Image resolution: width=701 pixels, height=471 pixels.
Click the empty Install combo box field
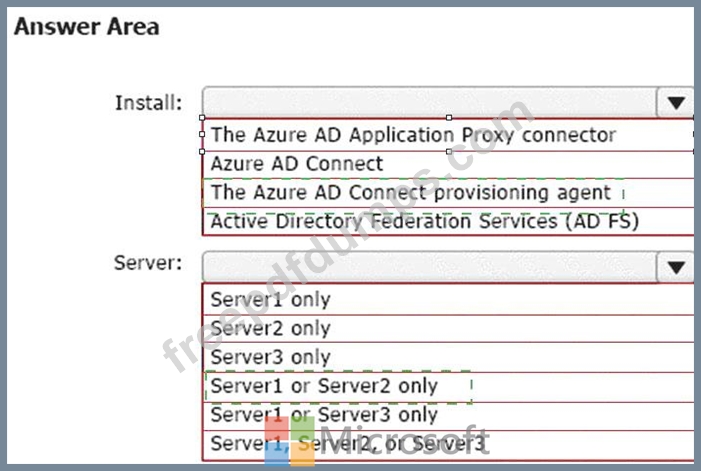point(430,102)
